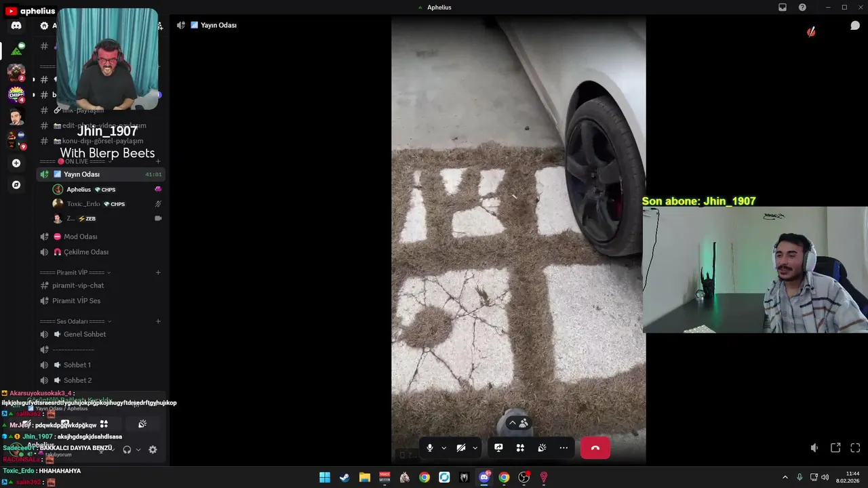Screen dimensions: 868x488
Task: Open the Yayın Odası voice channel
Action: 100,174
